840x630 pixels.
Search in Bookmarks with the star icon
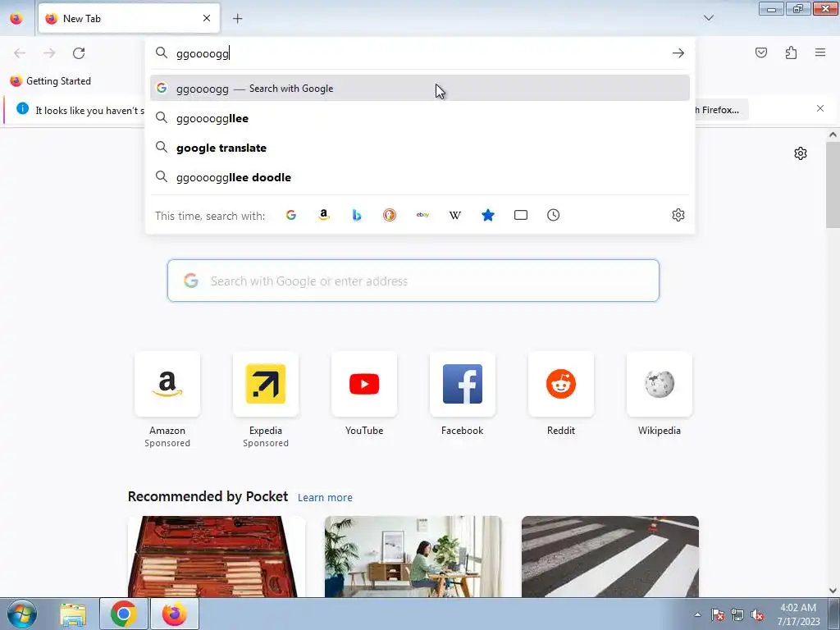(x=488, y=216)
